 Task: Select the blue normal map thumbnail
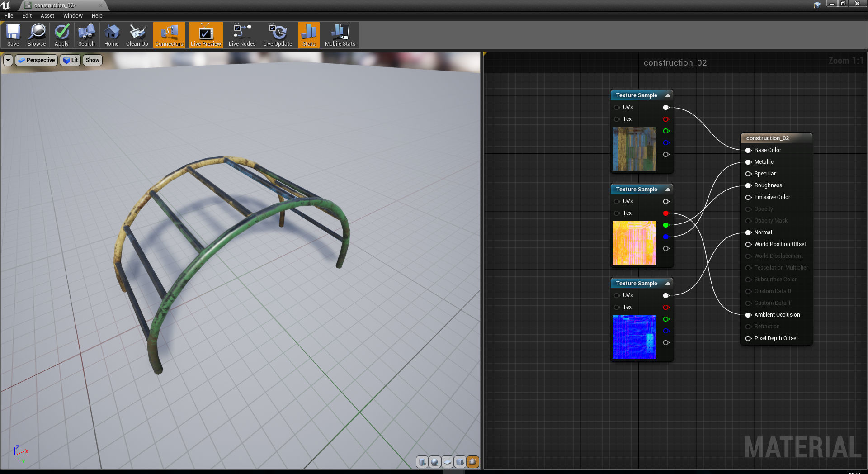click(x=634, y=337)
